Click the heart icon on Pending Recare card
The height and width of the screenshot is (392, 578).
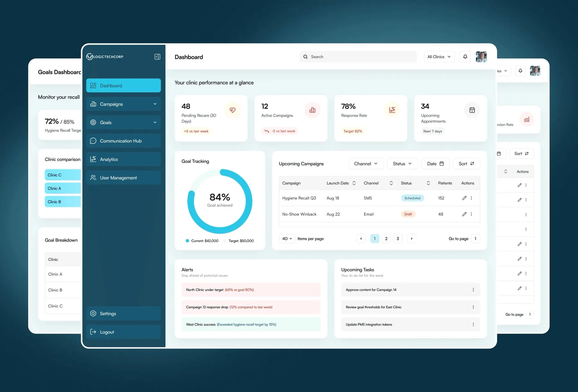pos(232,110)
